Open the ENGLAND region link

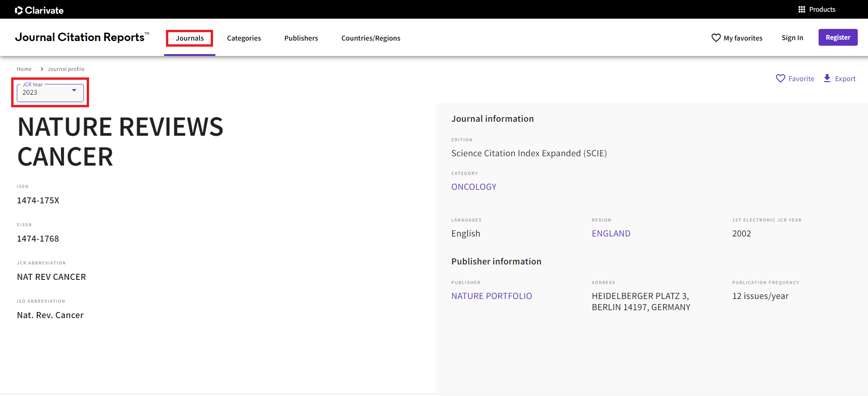tap(611, 234)
